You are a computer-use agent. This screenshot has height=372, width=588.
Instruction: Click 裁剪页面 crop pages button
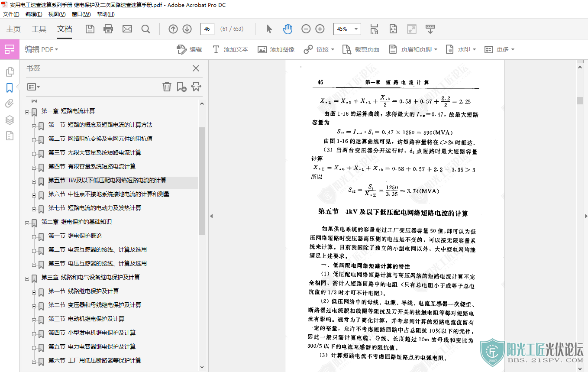(361, 49)
